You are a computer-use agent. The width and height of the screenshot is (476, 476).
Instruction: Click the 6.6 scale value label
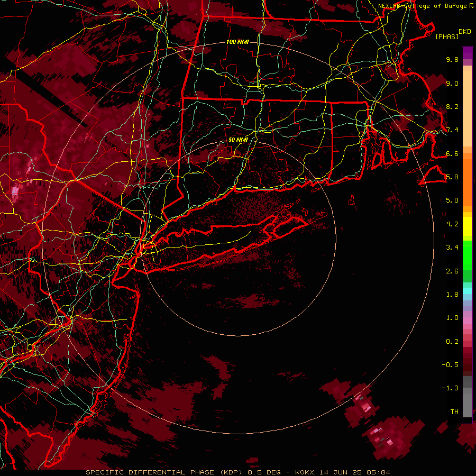pos(452,153)
